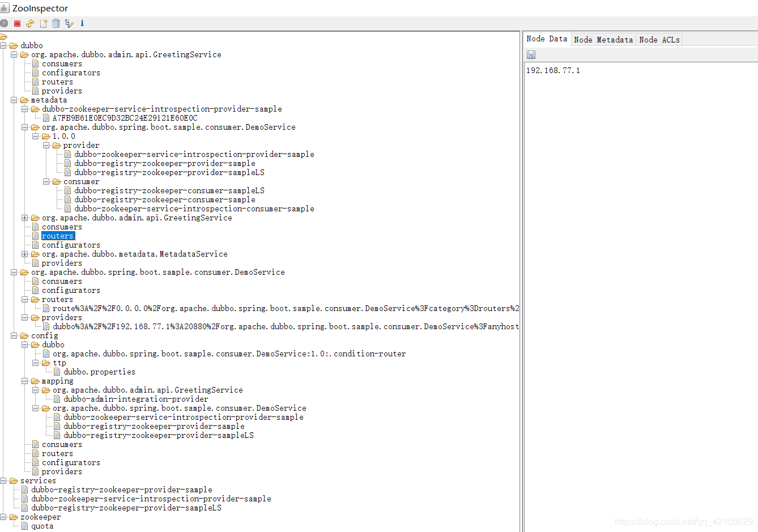
Task: Select the ttp node label
Action: pos(59,363)
